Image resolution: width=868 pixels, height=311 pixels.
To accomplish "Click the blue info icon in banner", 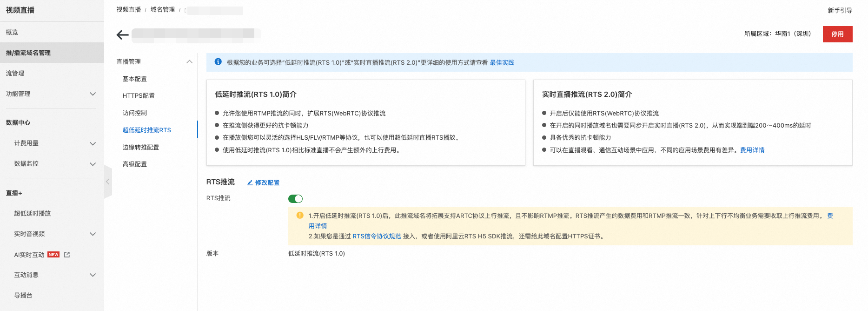I will 218,62.
